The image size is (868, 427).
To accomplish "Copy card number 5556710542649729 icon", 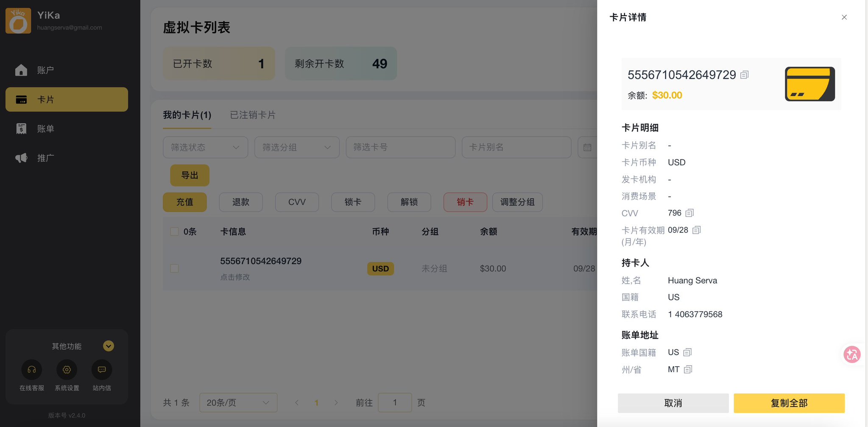I will pos(744,75).
